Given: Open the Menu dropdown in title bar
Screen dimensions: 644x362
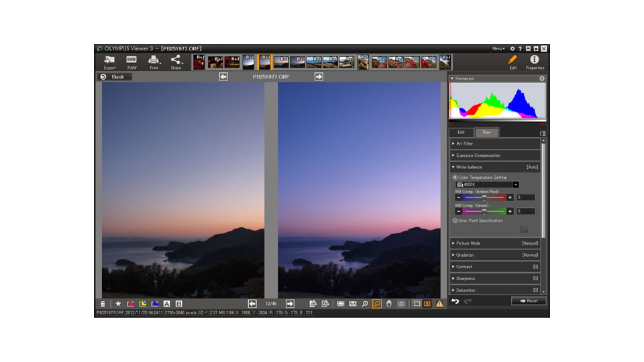Looking at the screenshot, I should point(498,48).
